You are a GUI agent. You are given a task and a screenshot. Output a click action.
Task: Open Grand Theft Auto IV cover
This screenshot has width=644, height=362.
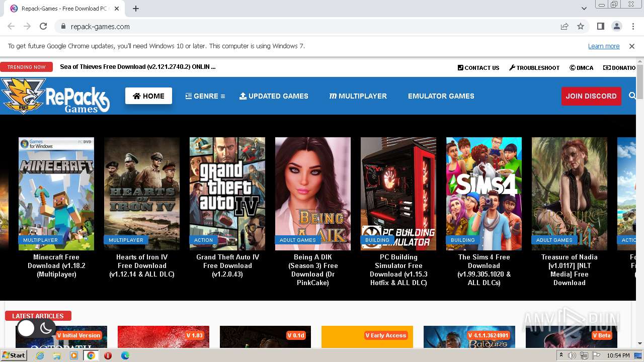pos(227,194)
